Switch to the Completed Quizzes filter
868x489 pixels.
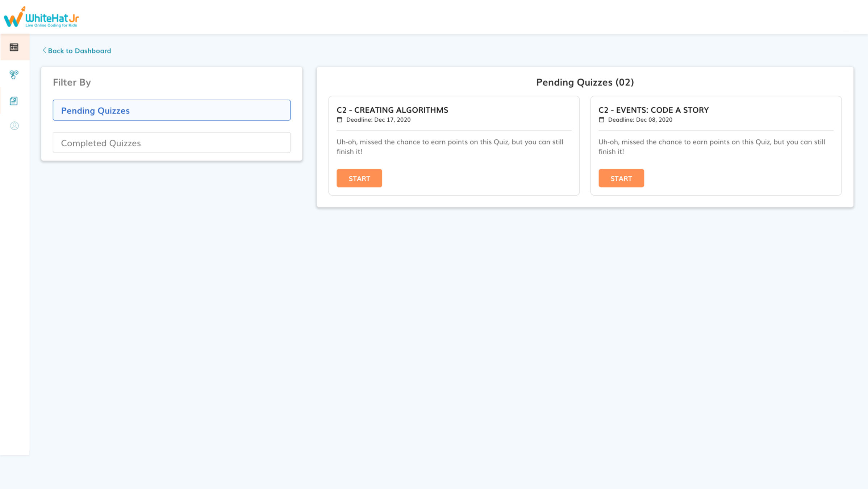coord(171,143)
